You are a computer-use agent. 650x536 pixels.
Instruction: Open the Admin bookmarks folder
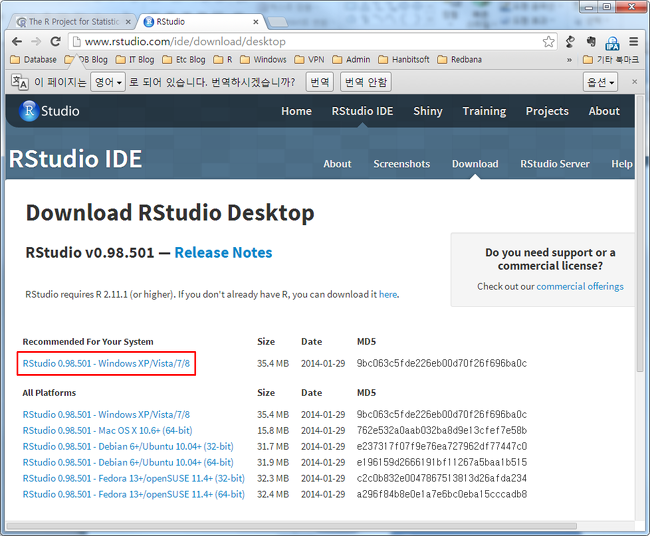tap(351, 60)
